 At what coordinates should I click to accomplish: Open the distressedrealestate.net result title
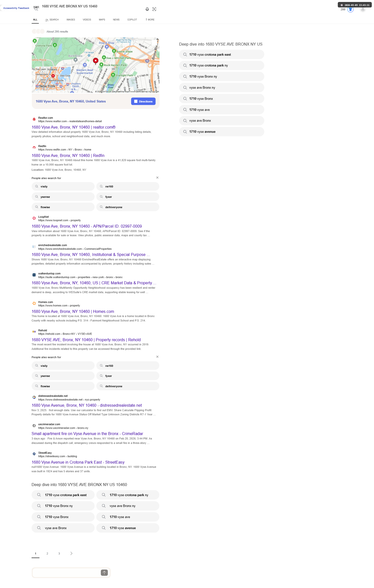pyautogui.click(x=87, y=405)
